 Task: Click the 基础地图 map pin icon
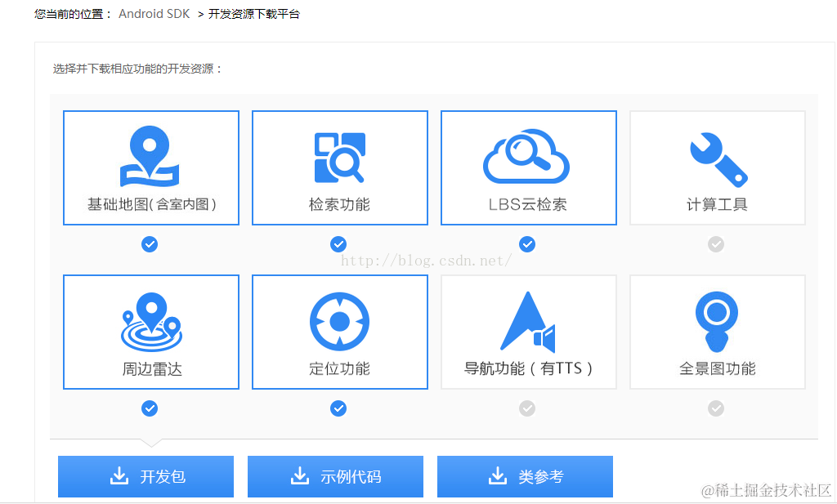click(150, 156)
